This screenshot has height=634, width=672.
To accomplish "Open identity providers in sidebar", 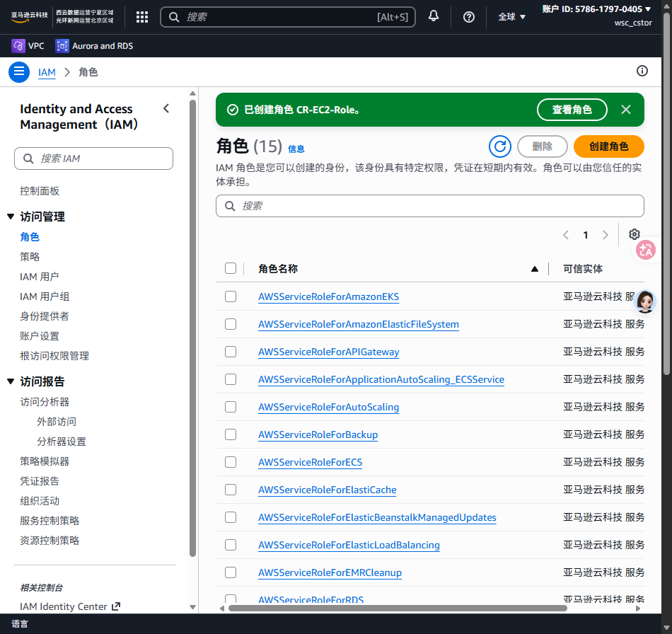I will point(44,316).
